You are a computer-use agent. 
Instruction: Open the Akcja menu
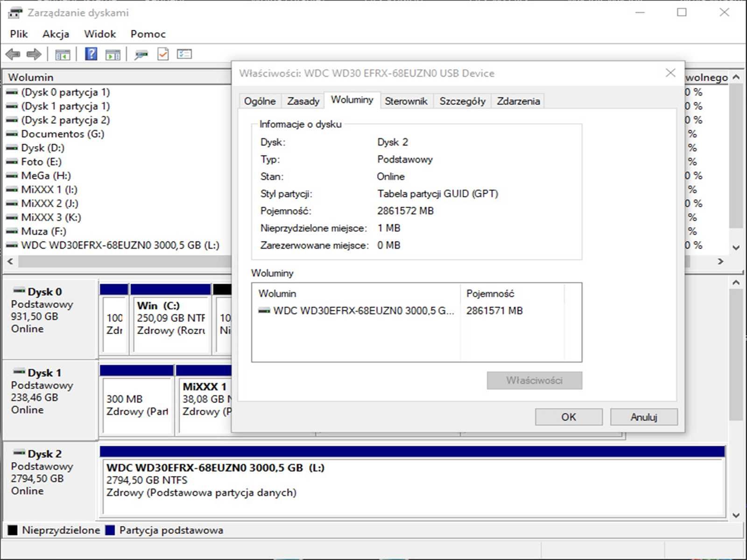pos(56,34)
